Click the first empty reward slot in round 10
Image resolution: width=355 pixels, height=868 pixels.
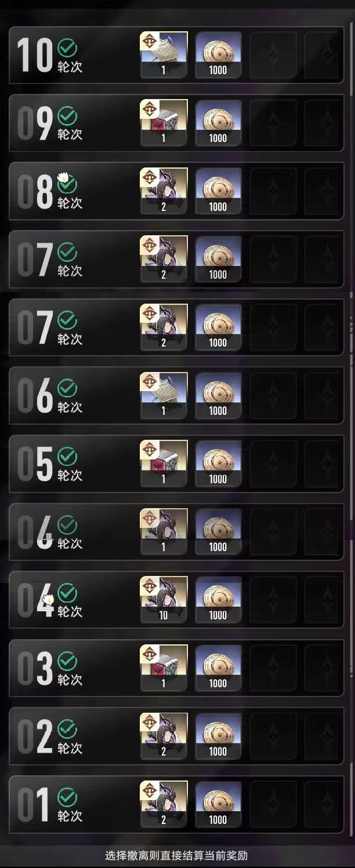[x=273, y=54]
